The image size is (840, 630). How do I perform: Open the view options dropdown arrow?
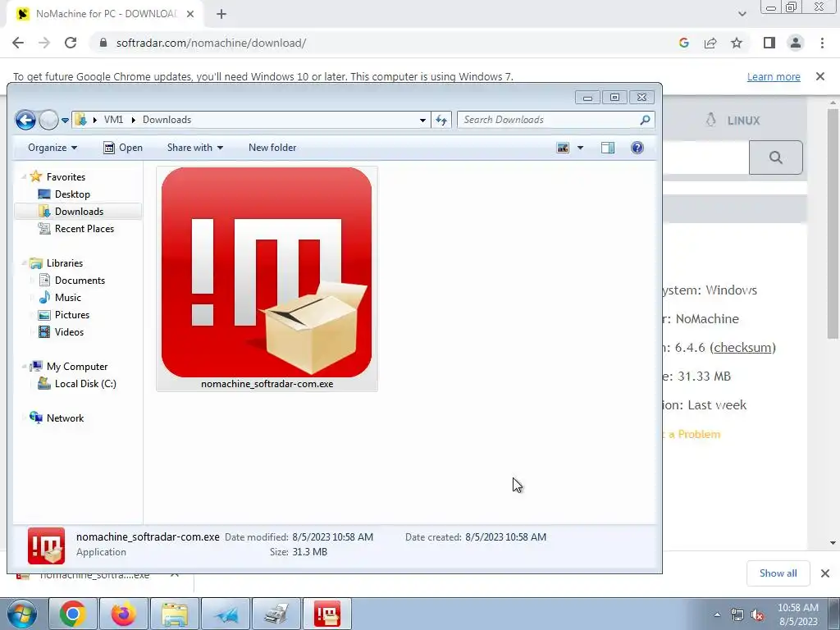[x=580, y=148]
